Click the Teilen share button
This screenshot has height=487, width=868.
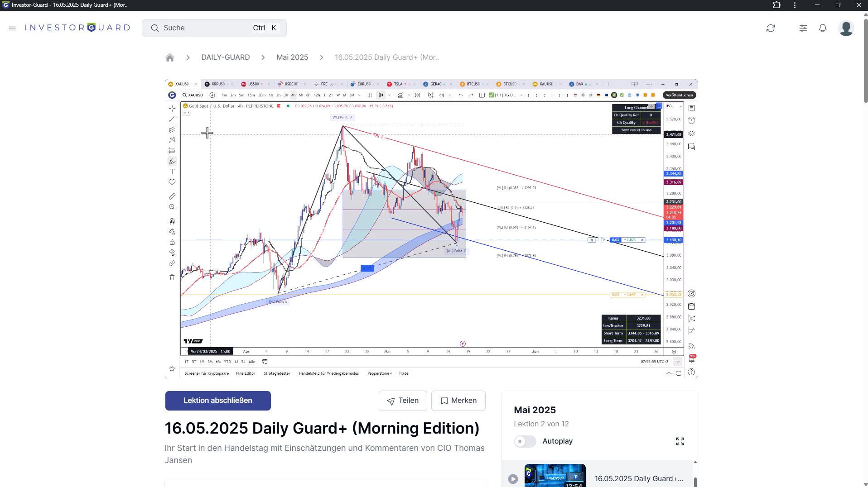[x=403, y=401]
